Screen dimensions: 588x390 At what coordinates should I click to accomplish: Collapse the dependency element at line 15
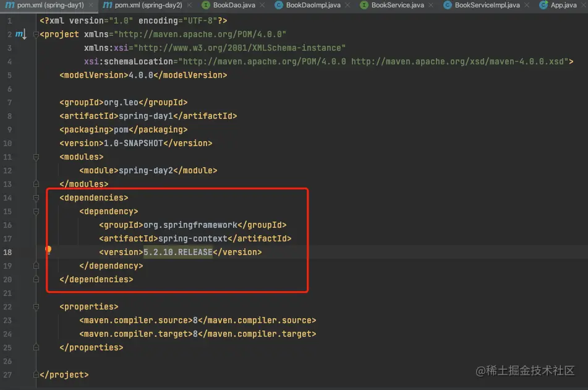coord(36,211)
